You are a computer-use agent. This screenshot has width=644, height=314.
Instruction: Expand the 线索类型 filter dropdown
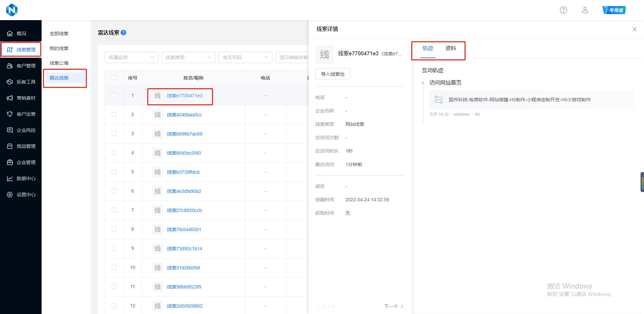click(x=188, y=57)
